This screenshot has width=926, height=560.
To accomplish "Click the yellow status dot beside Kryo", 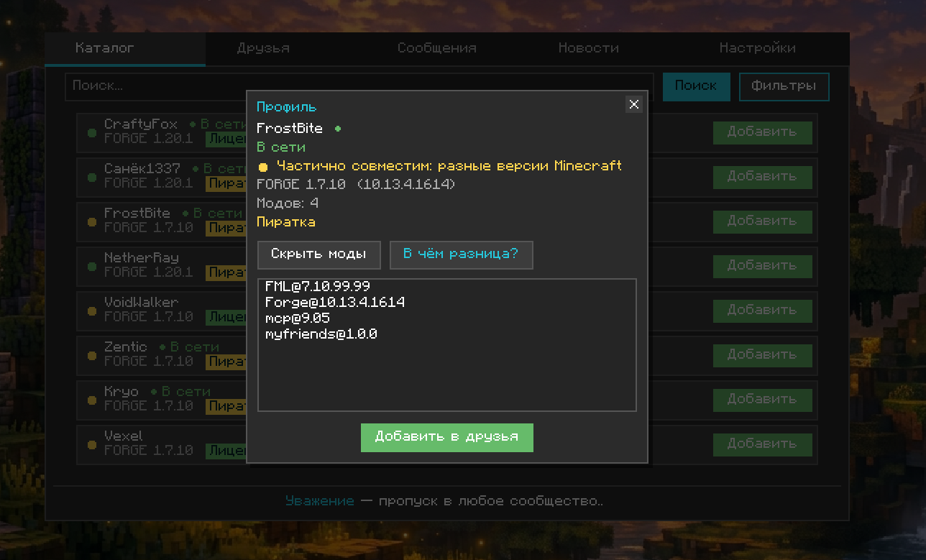I will (92, 400).
